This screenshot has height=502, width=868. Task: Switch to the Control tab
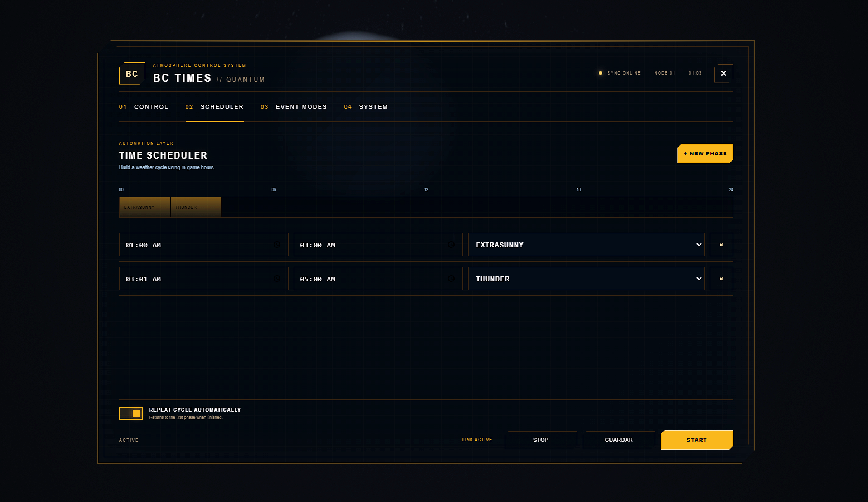(144, 106)
